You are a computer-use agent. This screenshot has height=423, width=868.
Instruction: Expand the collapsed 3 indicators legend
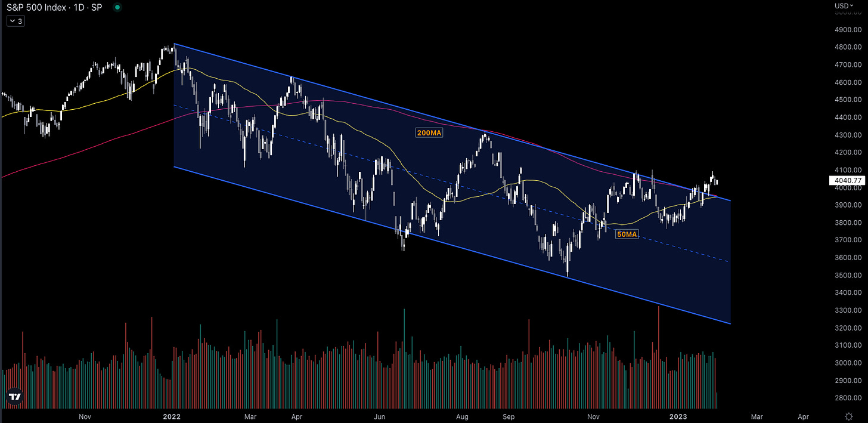(15, 21)
